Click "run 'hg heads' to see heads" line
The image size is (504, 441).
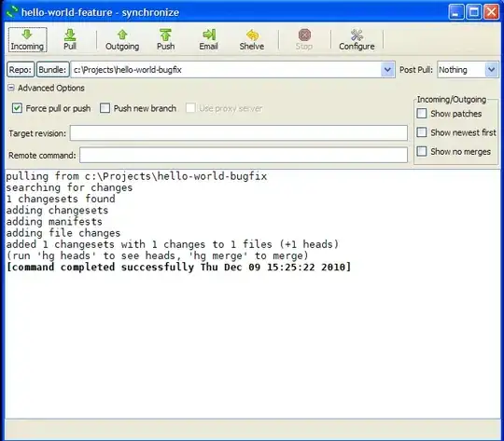point(157,256)
